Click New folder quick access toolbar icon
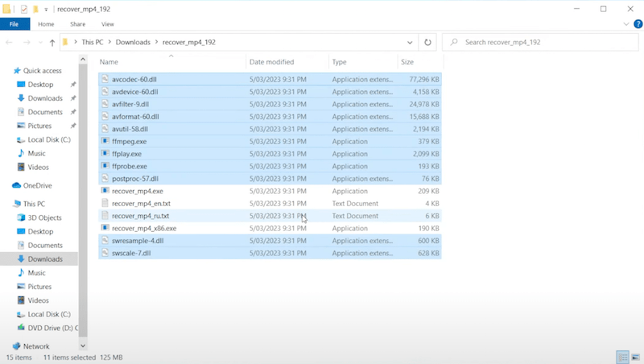 [x=35, y=9]
